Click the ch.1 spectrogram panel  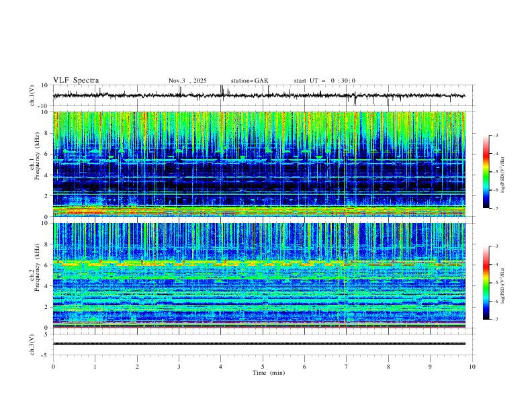coord(259,164)
